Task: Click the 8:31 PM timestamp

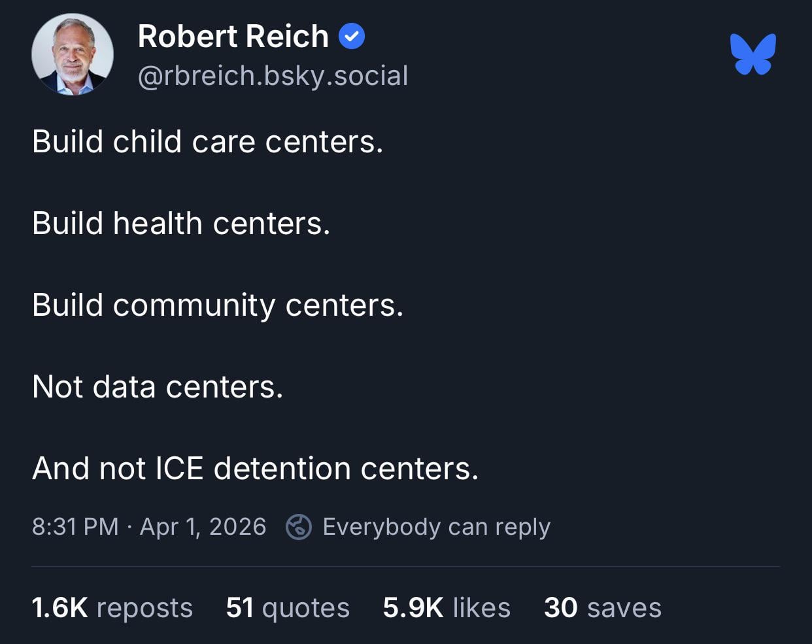Action: (75, 526)
